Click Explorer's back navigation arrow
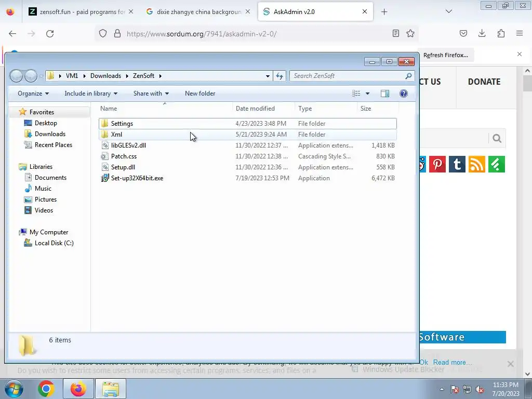The height and width of the screenshot is (399, 532). click(x=16, y=76)
